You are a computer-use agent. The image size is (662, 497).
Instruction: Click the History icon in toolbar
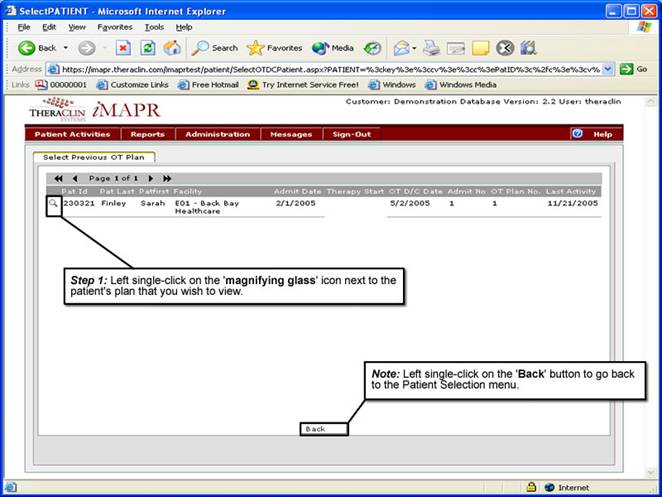(x=372, y=47)
